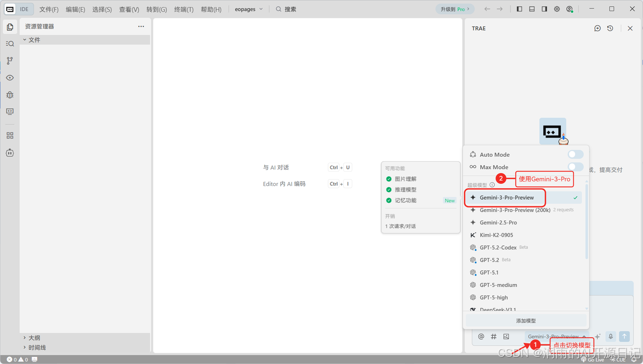Open the AI robot icon in activity bar
Screen dimensions: 643x364
click(10, 153)
